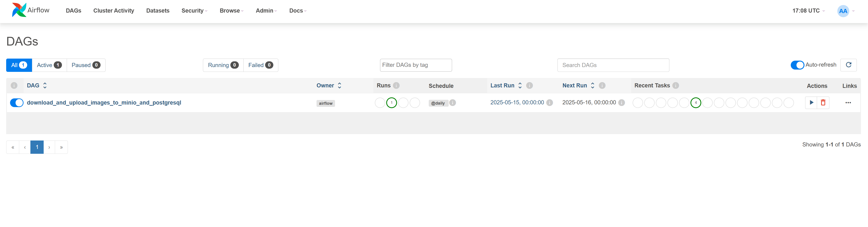
Task: Open the download_and_upload_images_to_minio_and_postgresql DAG link
Action: [104, 103]
